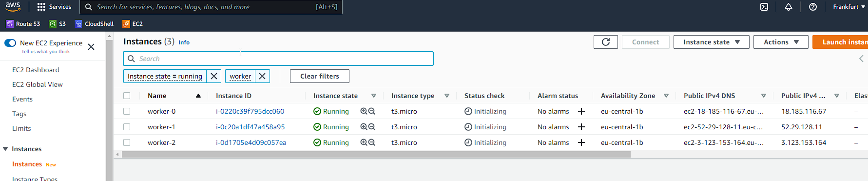Open the AWS home logo

[x=13, y=7]
